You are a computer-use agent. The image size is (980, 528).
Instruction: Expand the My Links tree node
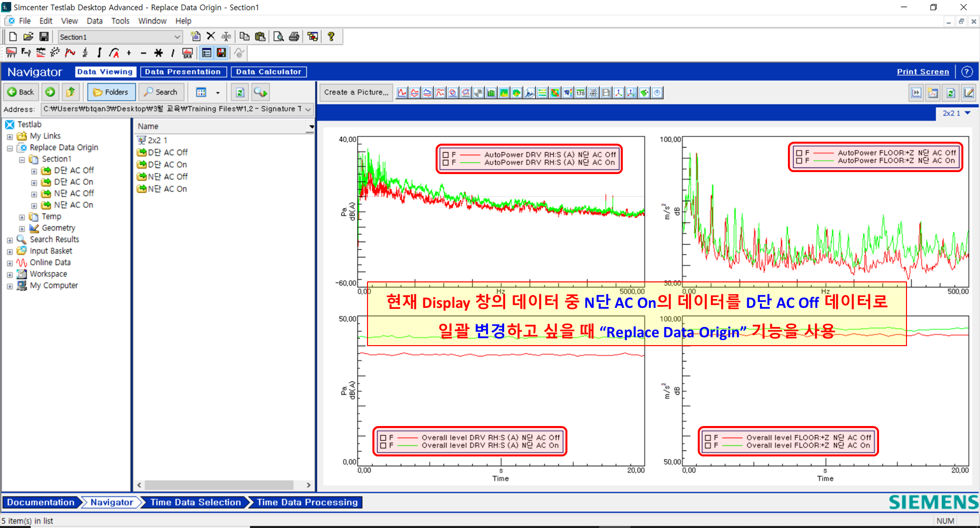10,136
